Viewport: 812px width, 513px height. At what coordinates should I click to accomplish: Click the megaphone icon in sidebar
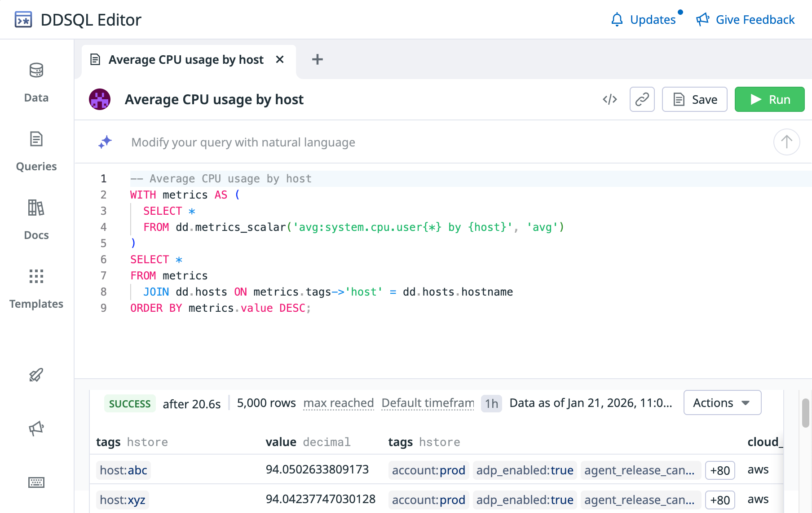click(x=36, y=429)
